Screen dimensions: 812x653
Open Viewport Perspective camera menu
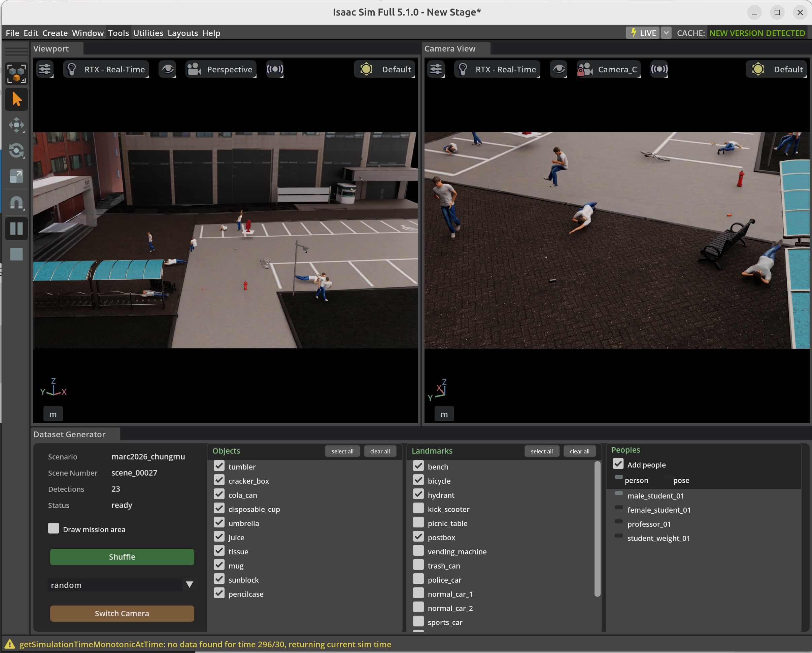221,69
